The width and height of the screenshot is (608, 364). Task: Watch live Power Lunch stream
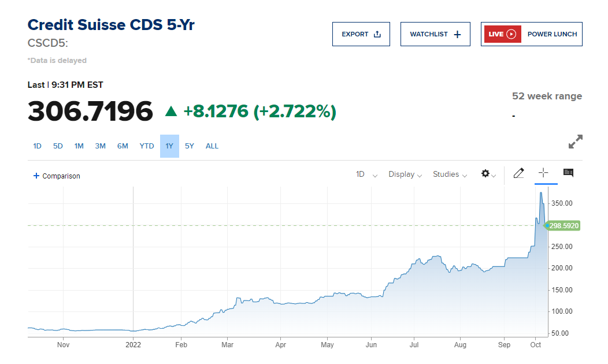click(x=531, y=34)
